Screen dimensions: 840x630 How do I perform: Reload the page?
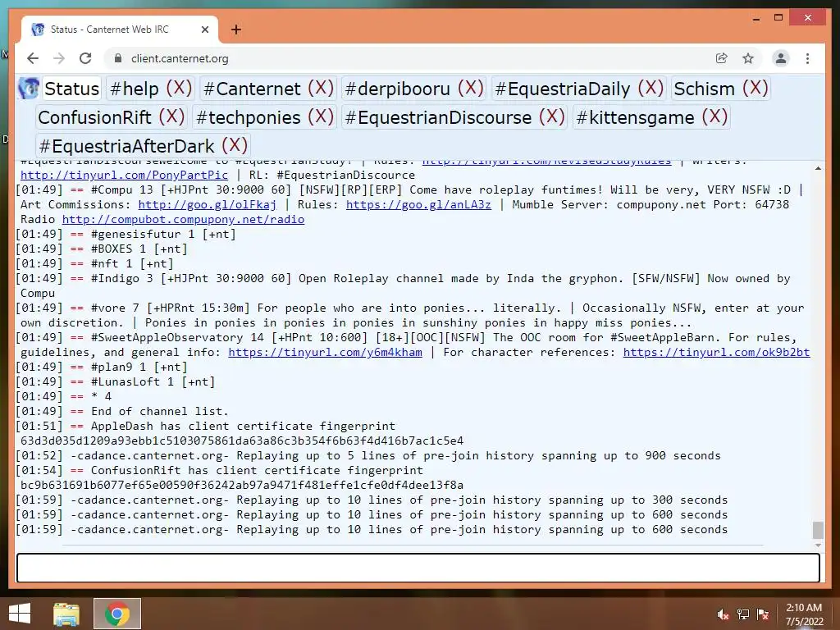tap(85, 58)
